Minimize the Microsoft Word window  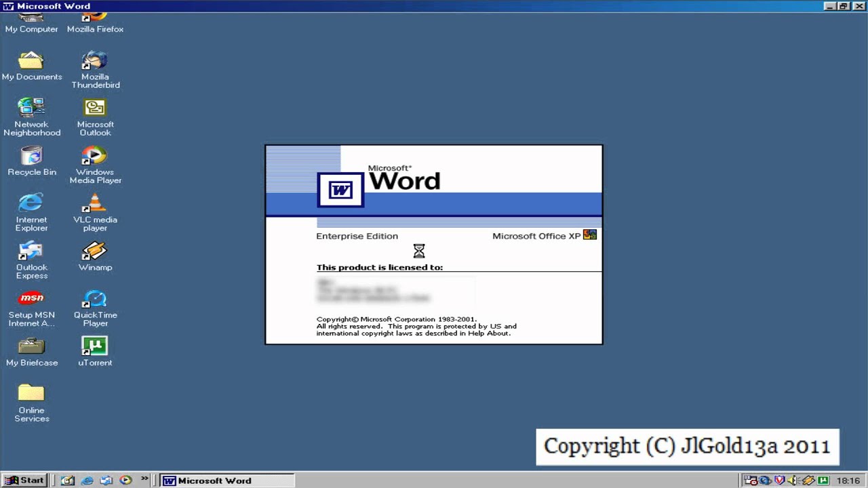(831, 6)
